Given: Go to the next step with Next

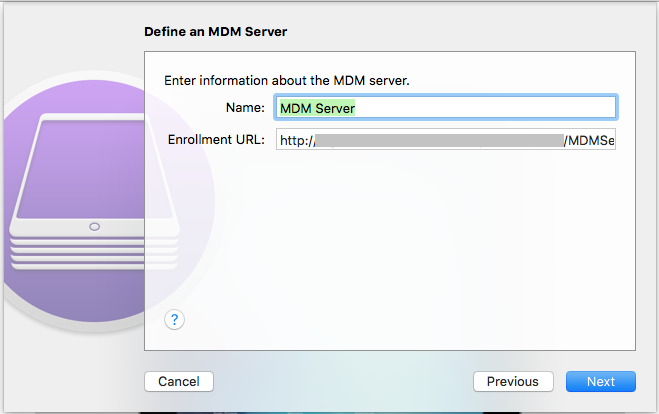Looking at the screenshot, I should pyautogui.click(x=601, y=381).
